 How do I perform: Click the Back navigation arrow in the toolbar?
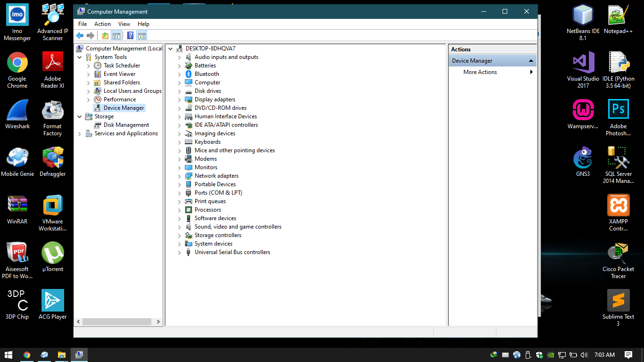coord(80,35)
